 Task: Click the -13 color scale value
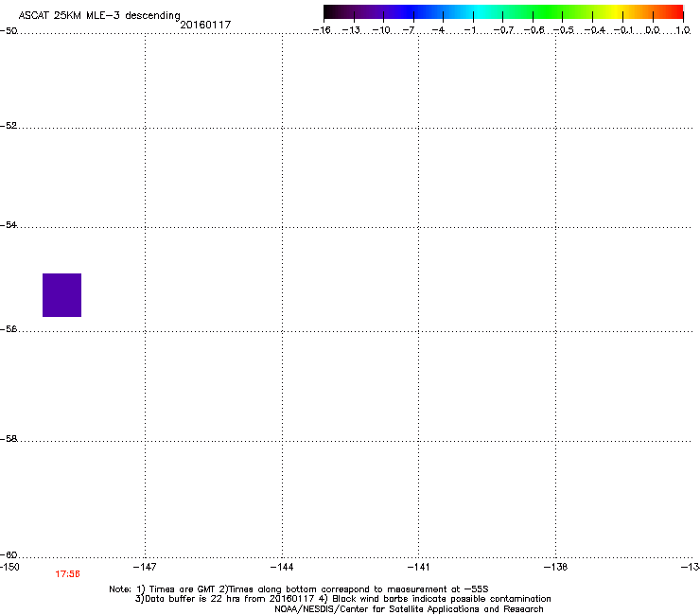[351, 30]
